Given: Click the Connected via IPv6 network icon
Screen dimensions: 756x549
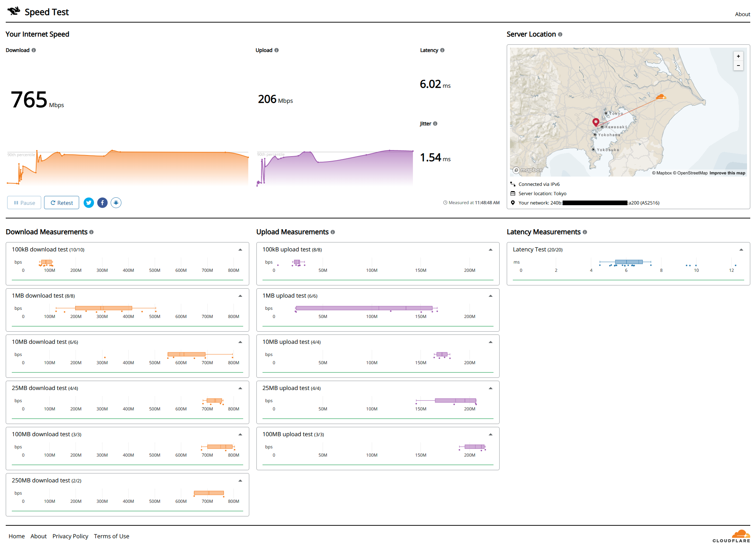Looking at the screenshot, I should tap(513, 184).
